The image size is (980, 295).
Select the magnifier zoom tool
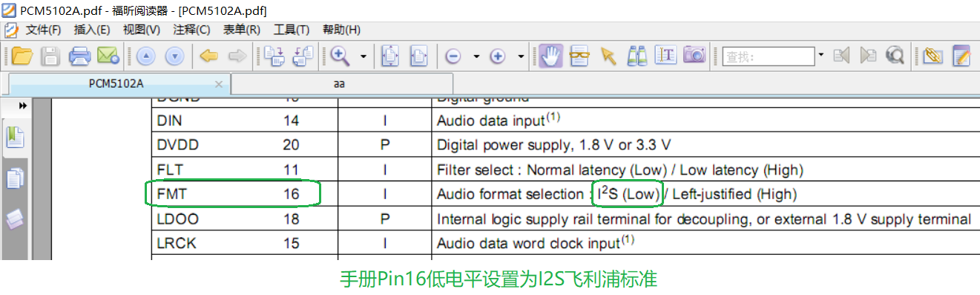(x=341, y=56)
